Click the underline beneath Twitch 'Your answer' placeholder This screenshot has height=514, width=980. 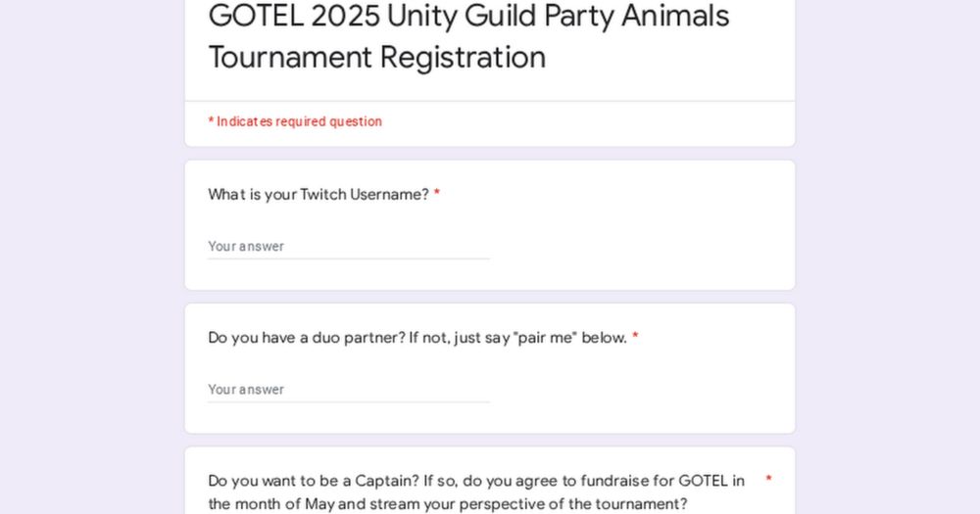(349, 258)
